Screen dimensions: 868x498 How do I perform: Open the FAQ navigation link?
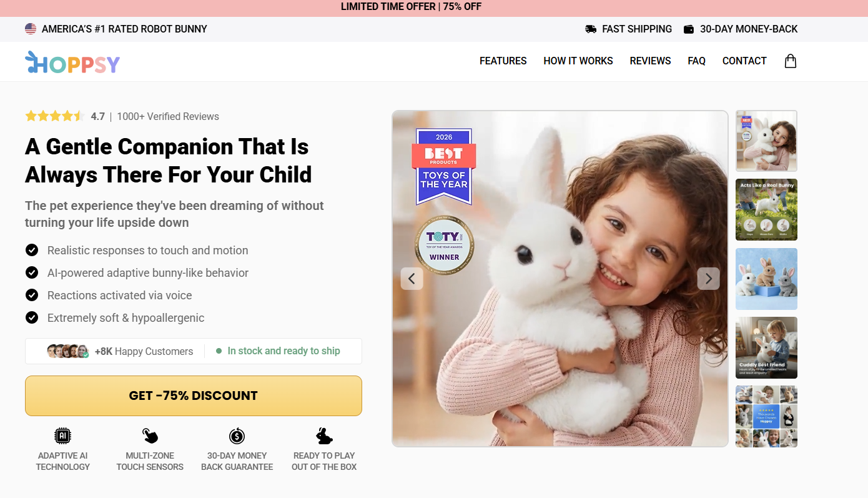click(x=697, y=61)
